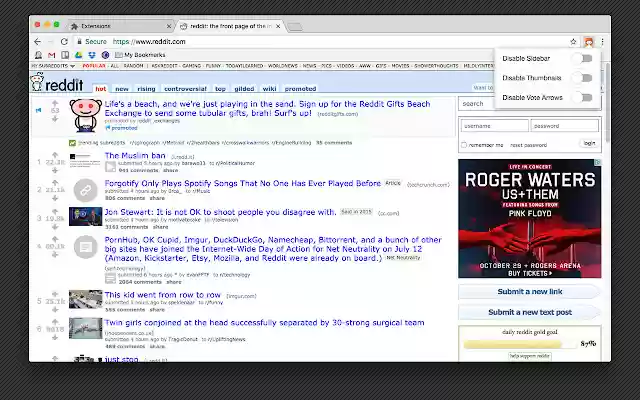Click the 'login' button
This screenshot has width=640, height=400.
tap(589, 143)
